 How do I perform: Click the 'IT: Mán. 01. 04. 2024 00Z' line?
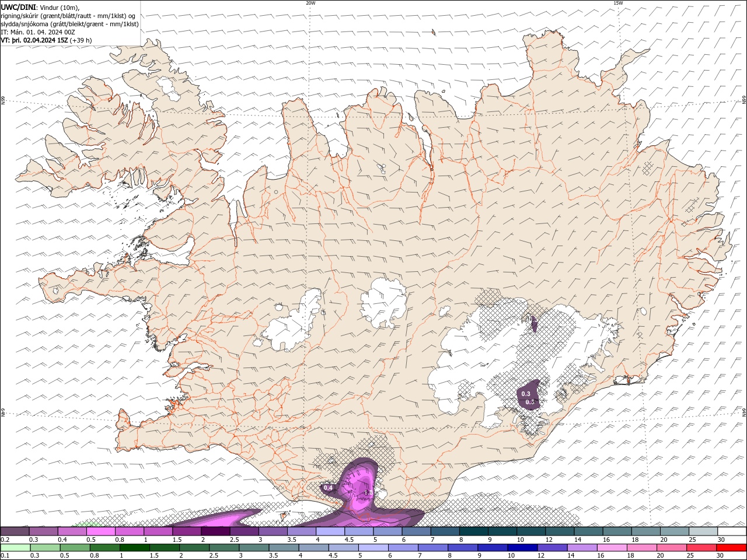point(37,32)
